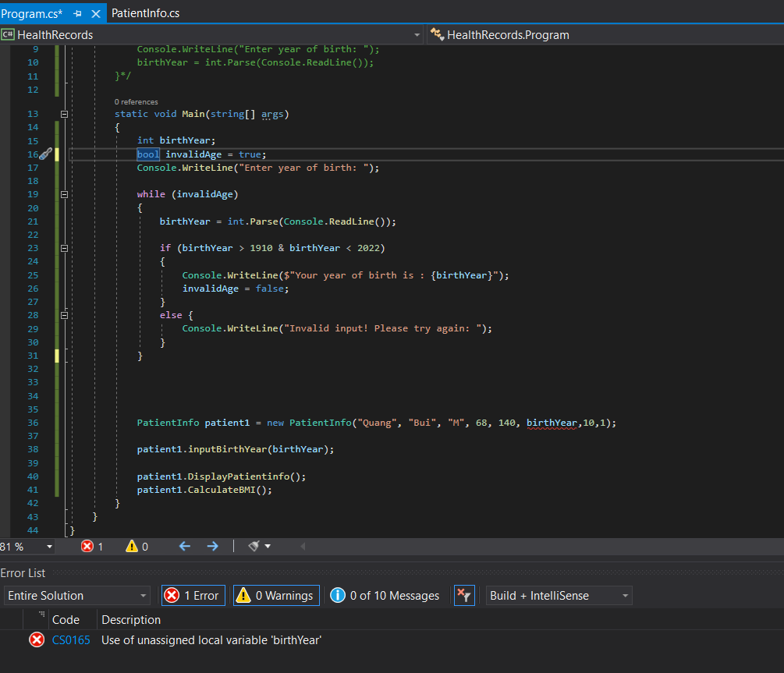Switch to the PatientInfo.cs tab
The height and width of the screenshot is (673, 784).
pyautogui.click(x=145, y=13)
